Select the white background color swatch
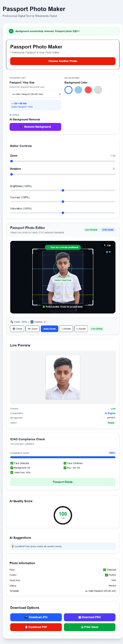The image size is (123, 644). tap(68, 90)
